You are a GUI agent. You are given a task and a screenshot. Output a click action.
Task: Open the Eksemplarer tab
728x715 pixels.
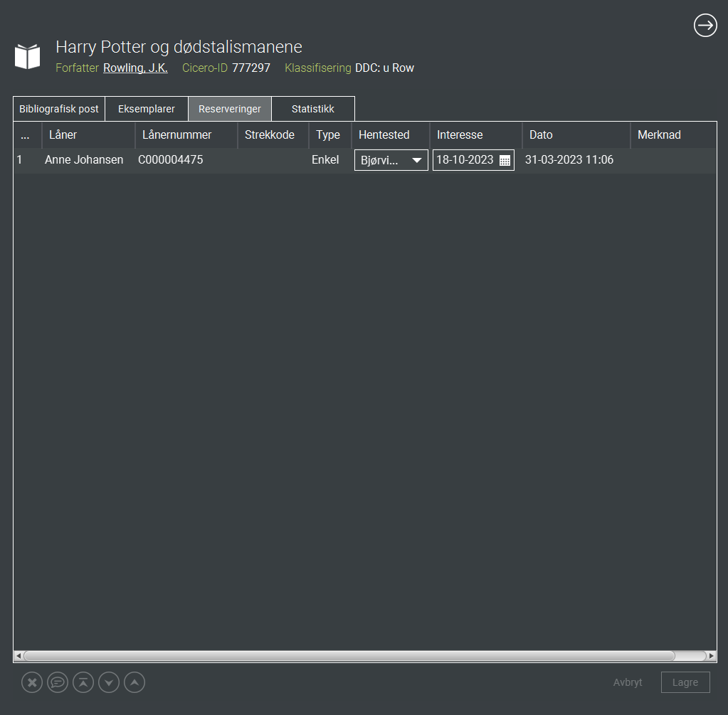[147, 109]
